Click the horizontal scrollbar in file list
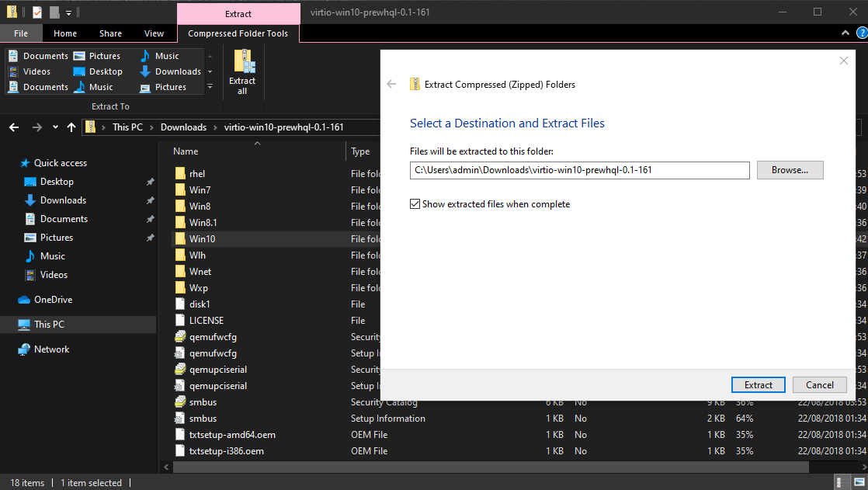This screenshot has height=490, width=868. 491,467
